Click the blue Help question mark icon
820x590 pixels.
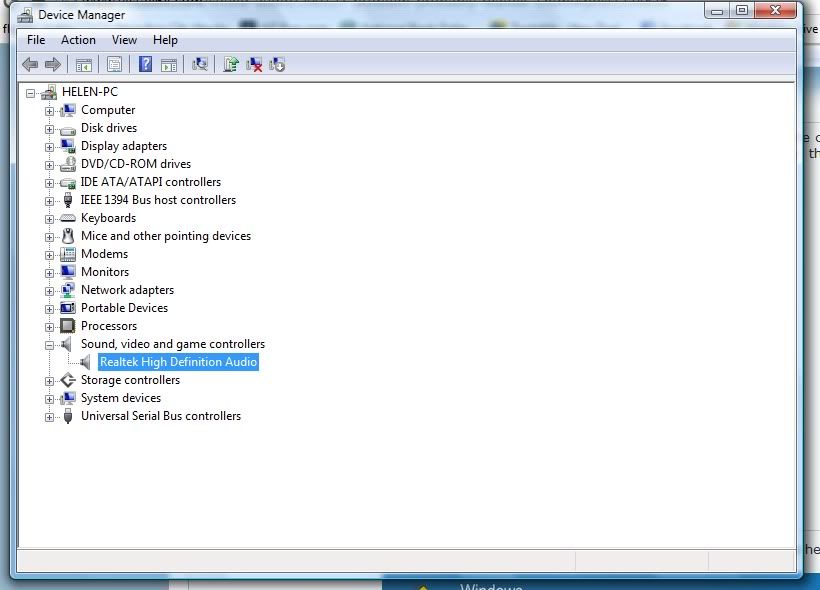coord(145,64)
